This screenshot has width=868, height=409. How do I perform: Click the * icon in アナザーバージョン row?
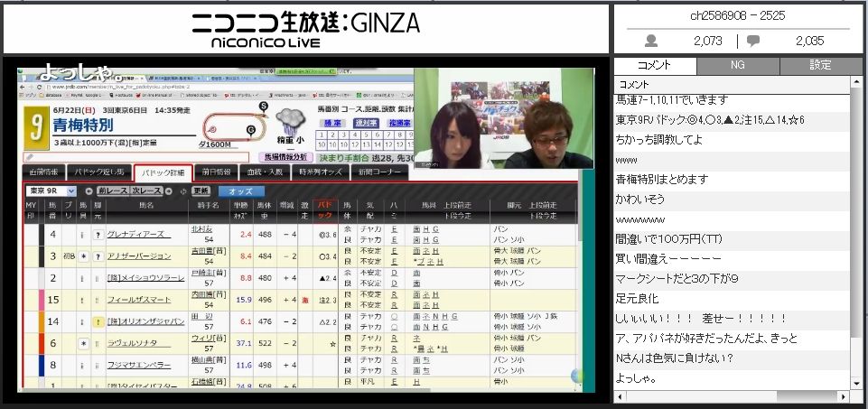pyautogui.click(x=83, y=256)
